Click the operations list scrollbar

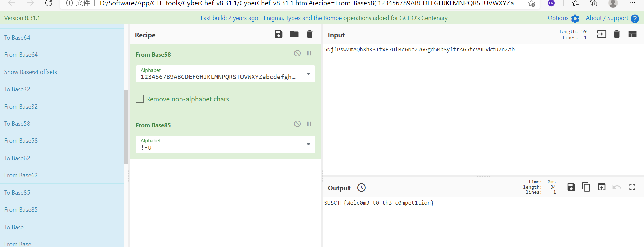[x=126, y=127]
